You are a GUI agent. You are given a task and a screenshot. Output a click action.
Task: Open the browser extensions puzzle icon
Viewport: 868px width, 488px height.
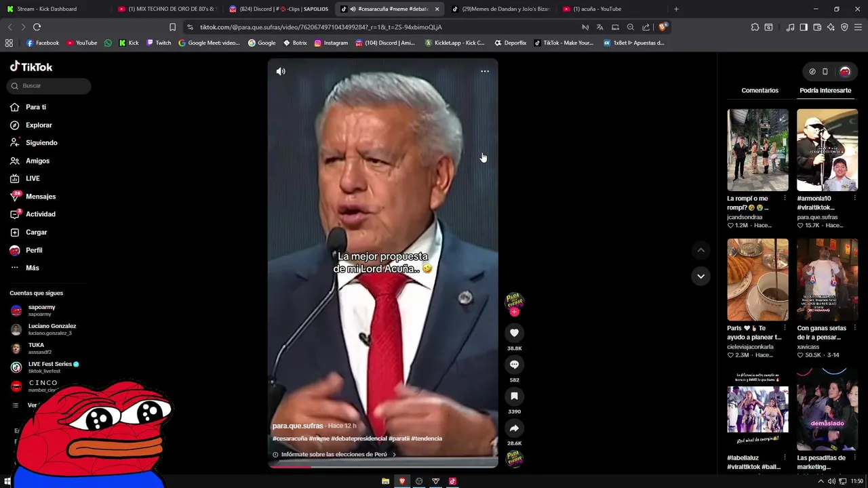[755, 27]
